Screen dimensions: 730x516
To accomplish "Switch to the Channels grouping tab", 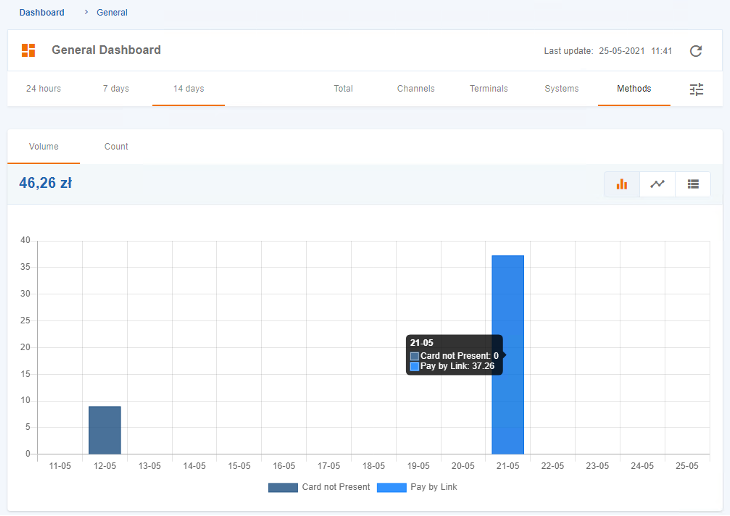I will pos(415,89).
